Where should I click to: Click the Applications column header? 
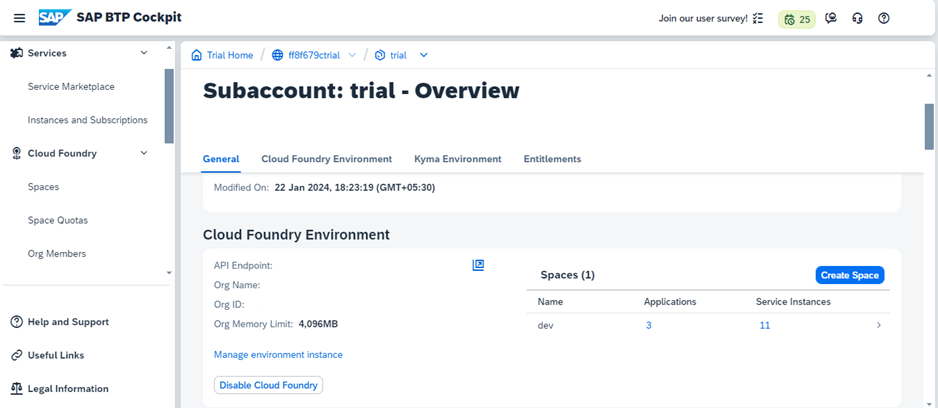tap(670, 302)
